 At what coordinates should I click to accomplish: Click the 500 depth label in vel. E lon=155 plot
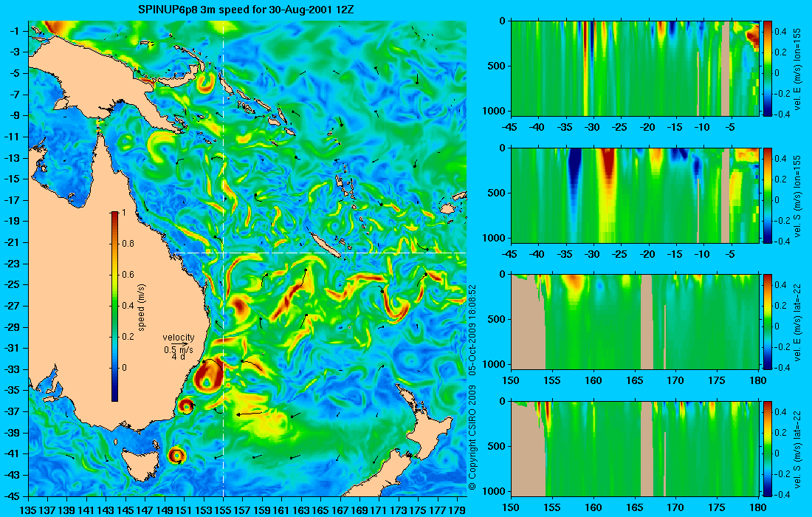tap(498, 66)
